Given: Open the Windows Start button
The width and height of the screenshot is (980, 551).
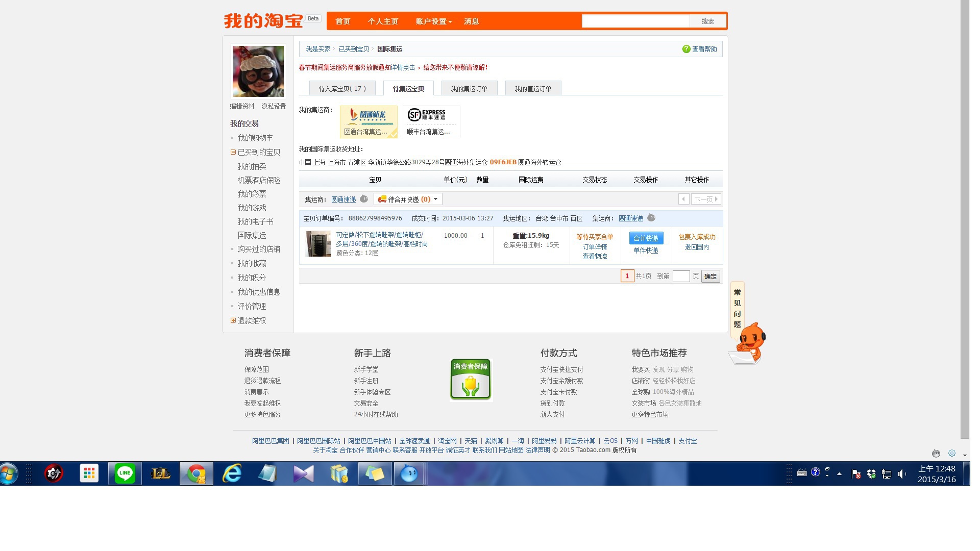Looking at the screenshot, I should [9, 474].
